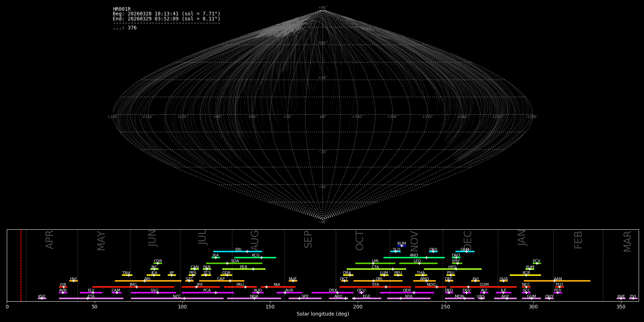Screen dimensions: 644x322
Task: Click the −60° latitude label on the sky map
Action: (322, 187)
